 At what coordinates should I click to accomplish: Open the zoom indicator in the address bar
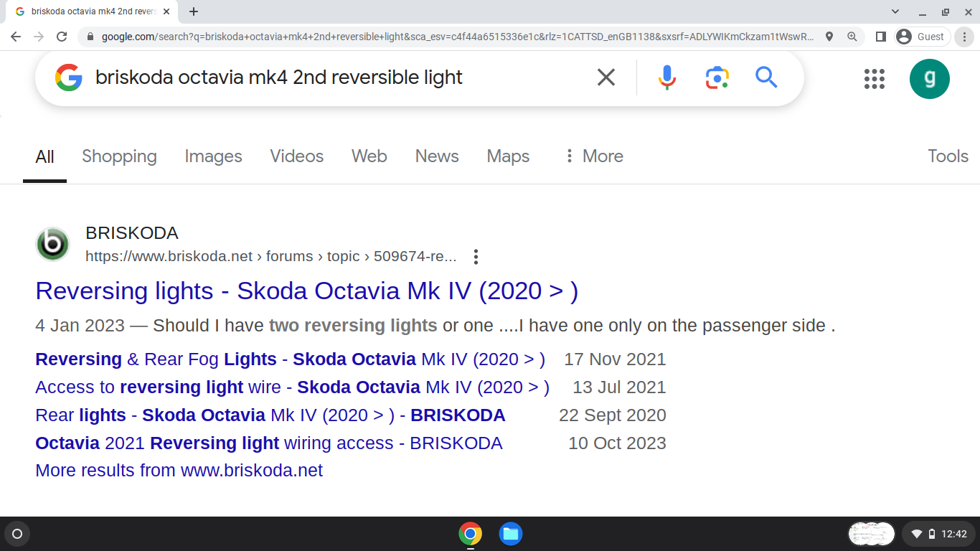[852, 37]
